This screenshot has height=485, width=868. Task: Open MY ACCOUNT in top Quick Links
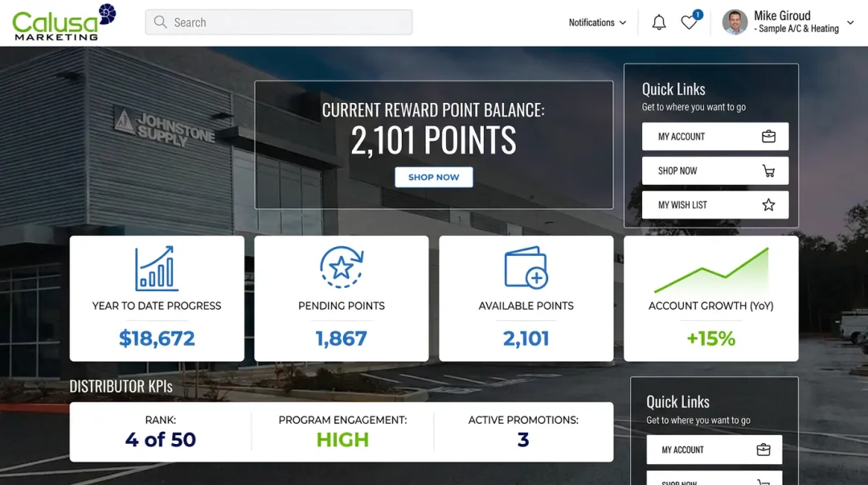tap(715, 137)
